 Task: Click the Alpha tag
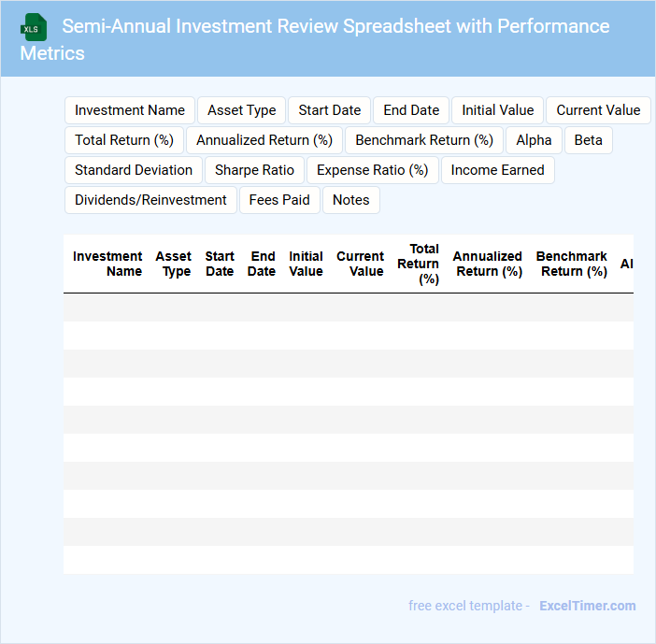tap(534, 140)
